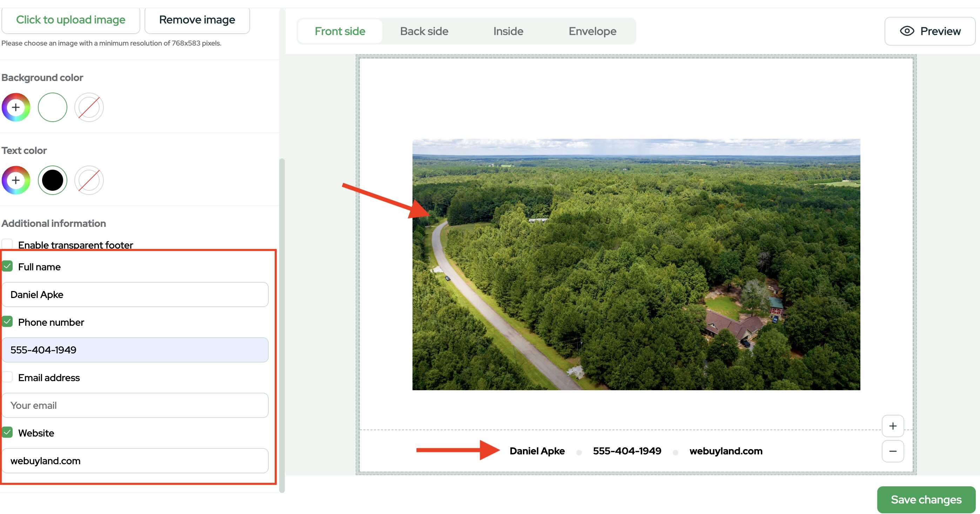
Task: Uncheck the Website checkbox
Action: tap(7, 432)
